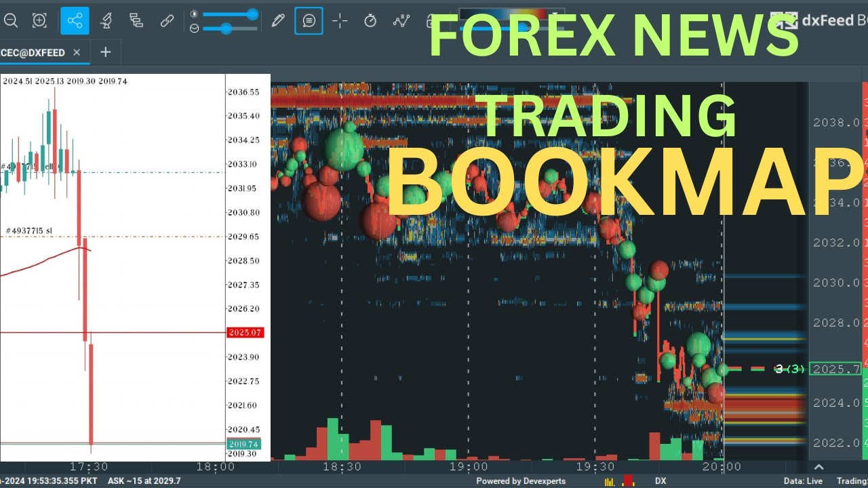Click the 2036.55 price axis label

243,92
